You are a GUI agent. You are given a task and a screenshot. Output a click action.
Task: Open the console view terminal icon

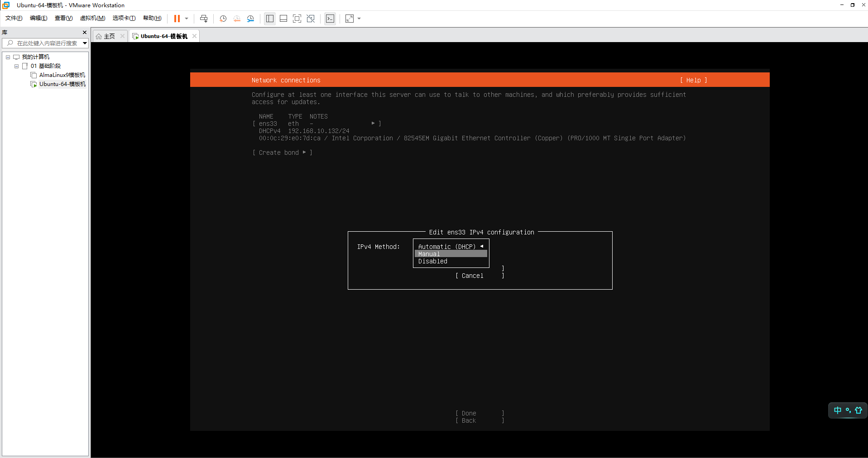(x=330, y=19)
